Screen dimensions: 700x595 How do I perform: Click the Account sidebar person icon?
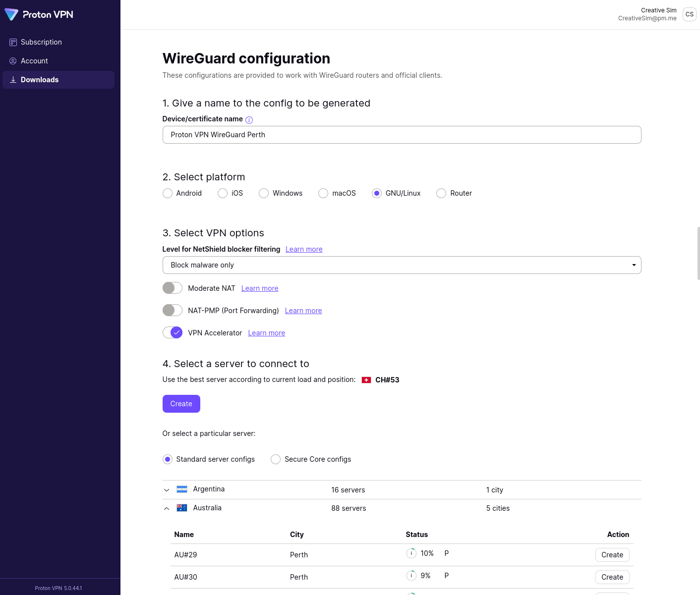coord(13,61)
